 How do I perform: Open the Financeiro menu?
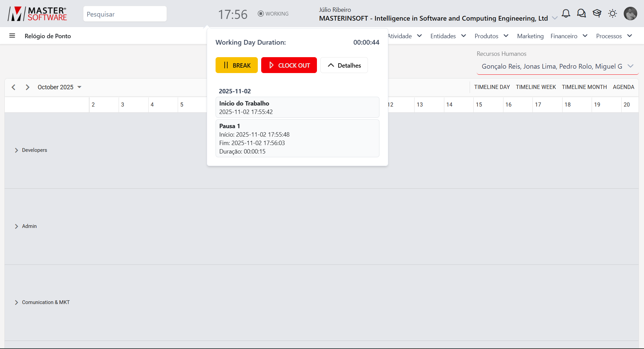tap(569, 36)
